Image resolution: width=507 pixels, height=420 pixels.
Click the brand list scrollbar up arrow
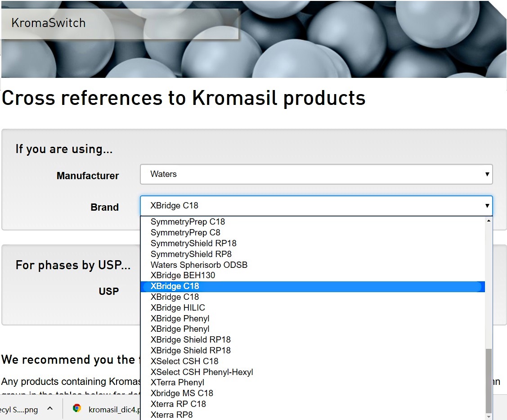point(489,221)
